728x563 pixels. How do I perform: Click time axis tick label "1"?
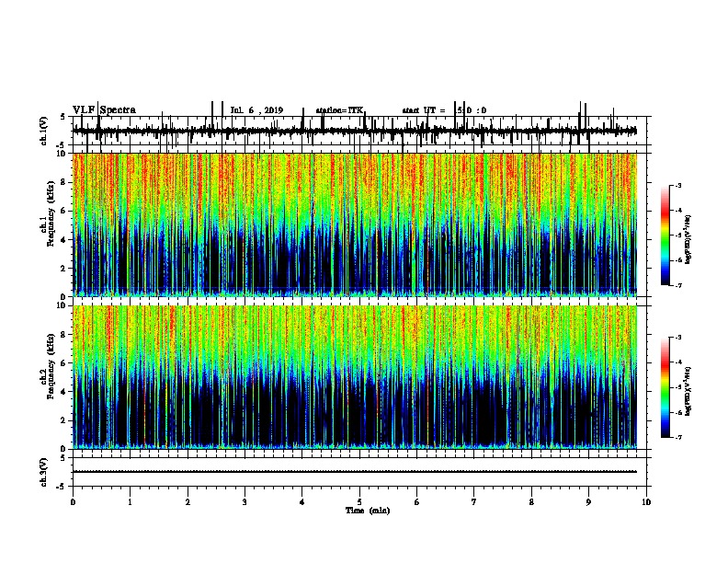click(130, 502)
